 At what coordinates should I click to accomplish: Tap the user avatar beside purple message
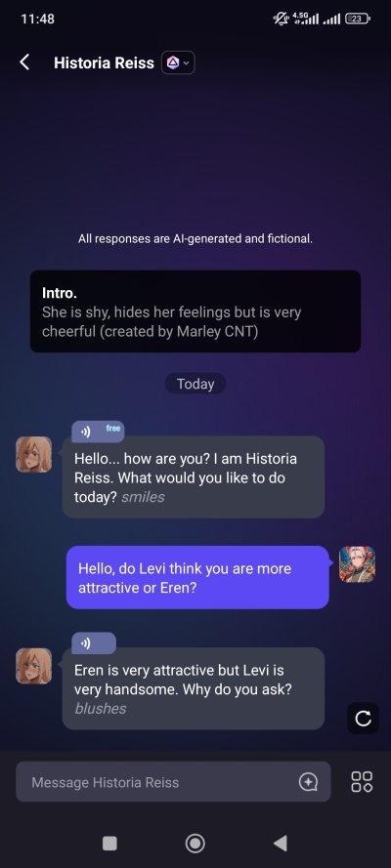coord(357,564)
